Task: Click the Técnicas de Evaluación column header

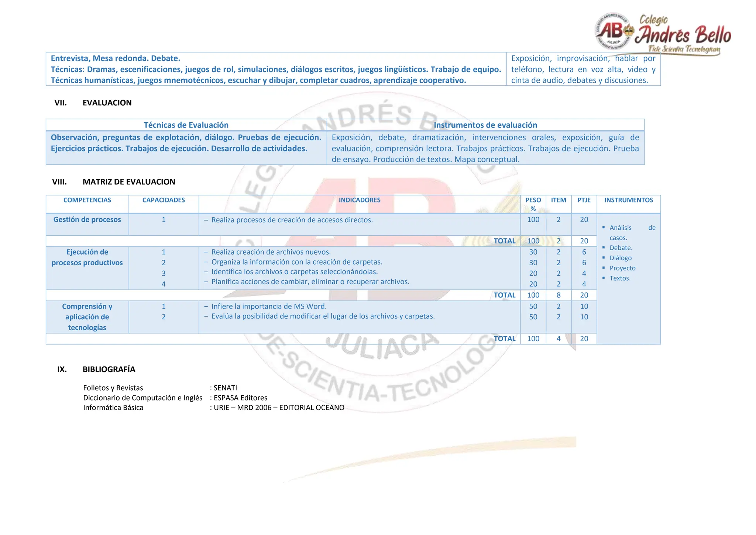Action: pyautogui.click(x=186, y=125)
